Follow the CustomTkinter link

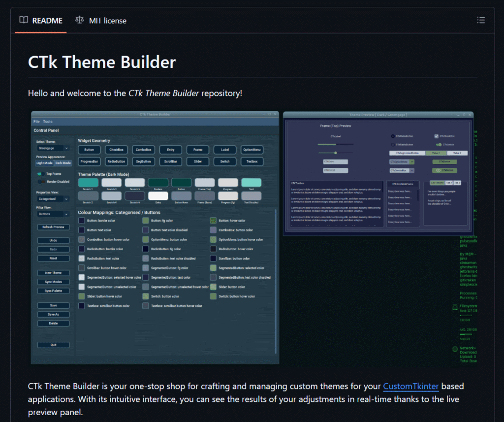point(411,386)
